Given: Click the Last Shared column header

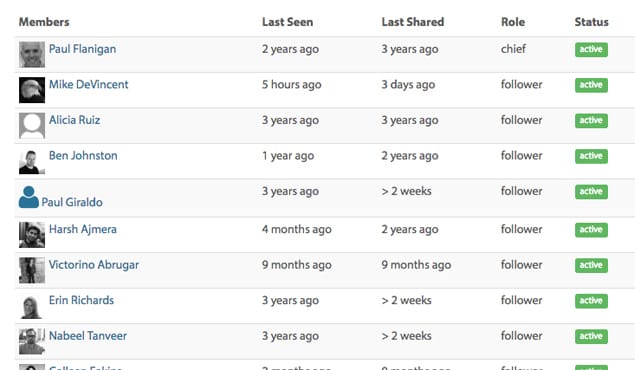Looking at the screenshot, I should pyautogui.click(x=413, y=22).
